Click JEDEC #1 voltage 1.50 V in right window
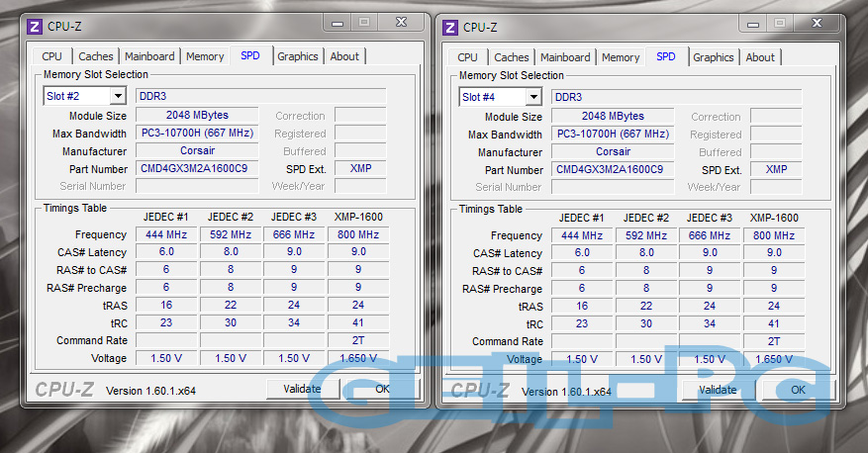 point(582,359)
